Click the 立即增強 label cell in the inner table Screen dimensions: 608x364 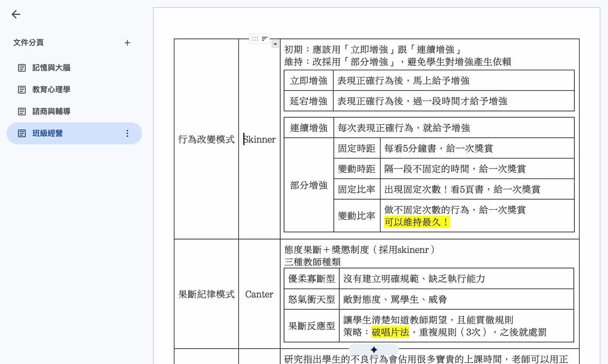[x=309, y=81]
